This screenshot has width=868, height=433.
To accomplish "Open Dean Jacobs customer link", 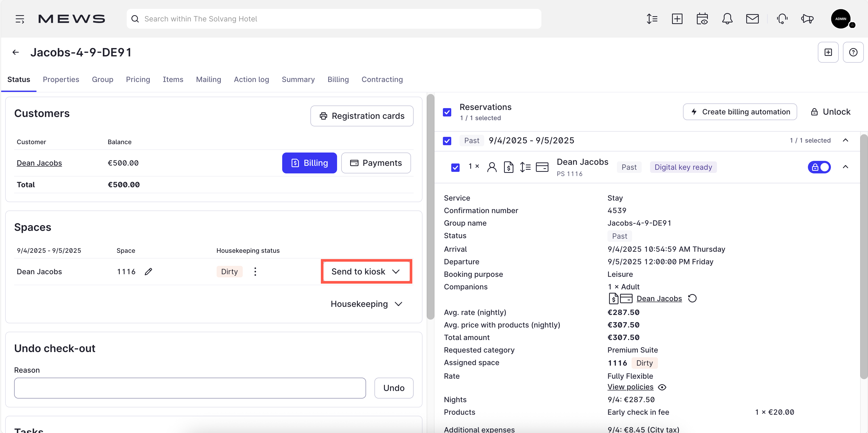I will pos(39,163).
